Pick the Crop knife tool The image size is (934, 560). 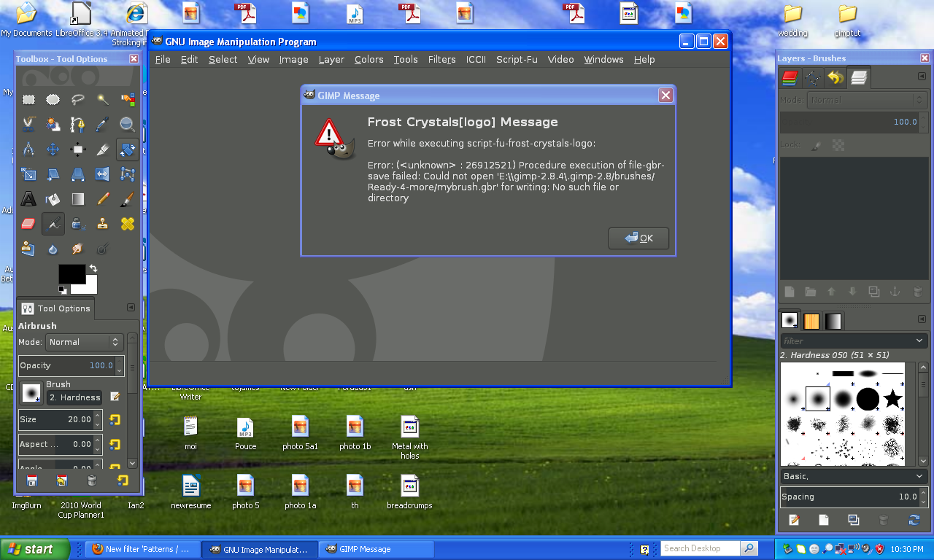tap(103, 149)
